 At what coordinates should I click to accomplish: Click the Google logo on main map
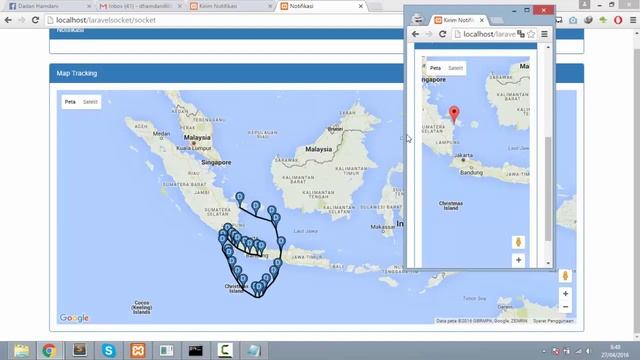(74, 318)
